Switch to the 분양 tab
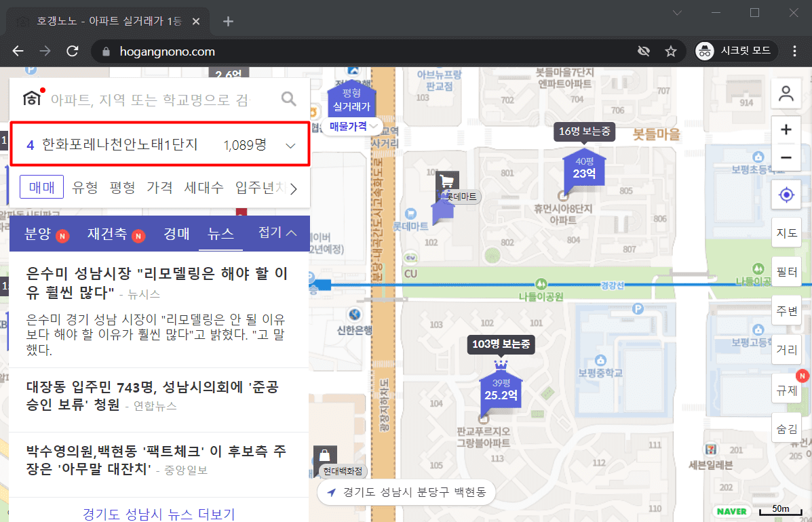The height and width of the screenshot is (522, 812). click(39, 234)
